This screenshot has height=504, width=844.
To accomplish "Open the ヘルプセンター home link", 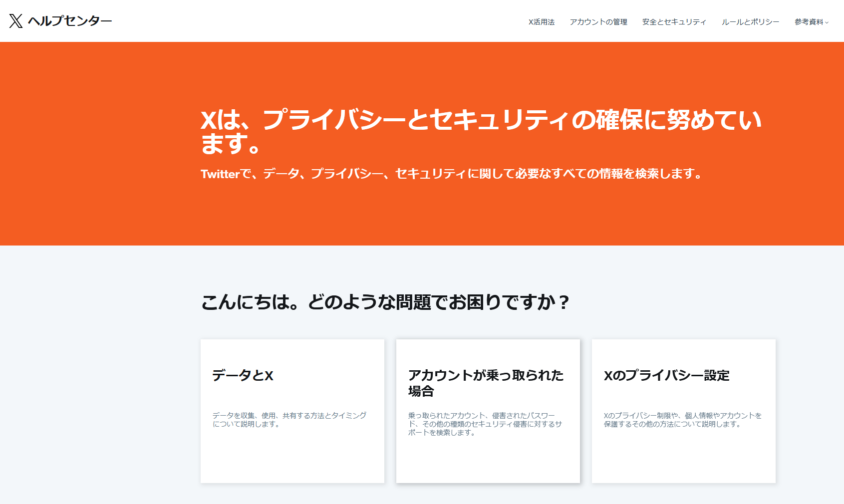I will click(70, 21).
